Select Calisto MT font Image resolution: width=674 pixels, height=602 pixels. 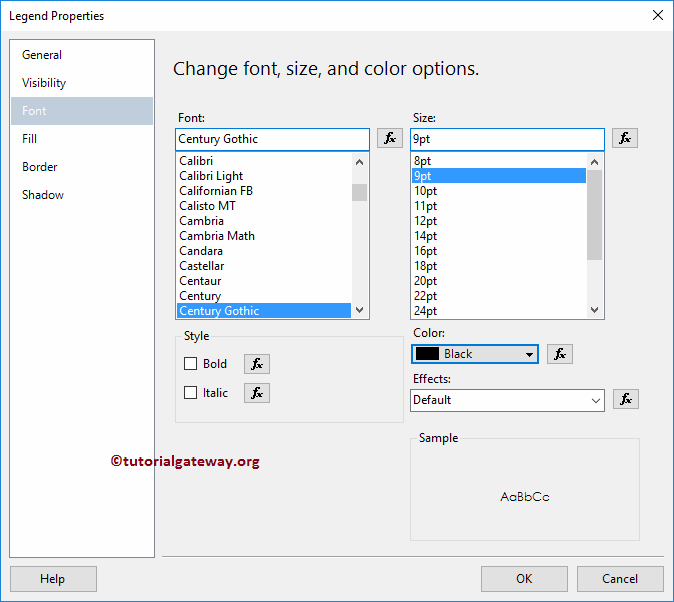coord(264,206)
